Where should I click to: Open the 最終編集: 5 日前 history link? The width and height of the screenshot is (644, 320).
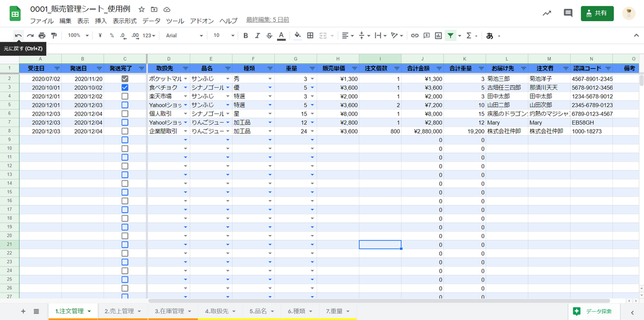(267, 20)
